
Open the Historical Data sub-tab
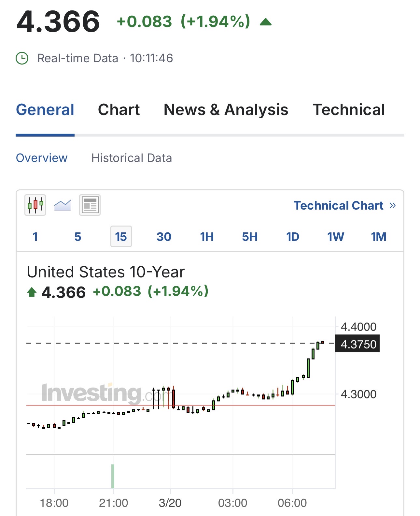pos(132,158)
